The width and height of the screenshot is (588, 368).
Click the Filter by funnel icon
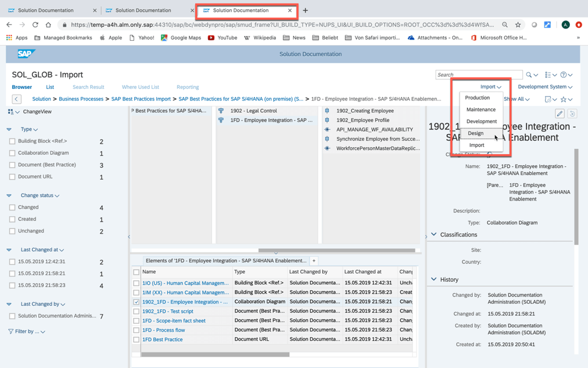[x=10, y=331]
